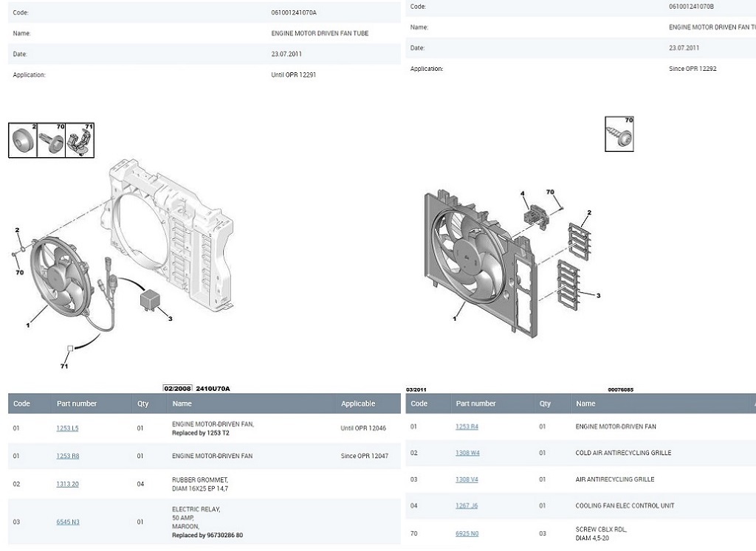Open the 1308 V4 antirecycling grille link
This screenshot has height=551, width=756.
467,479
